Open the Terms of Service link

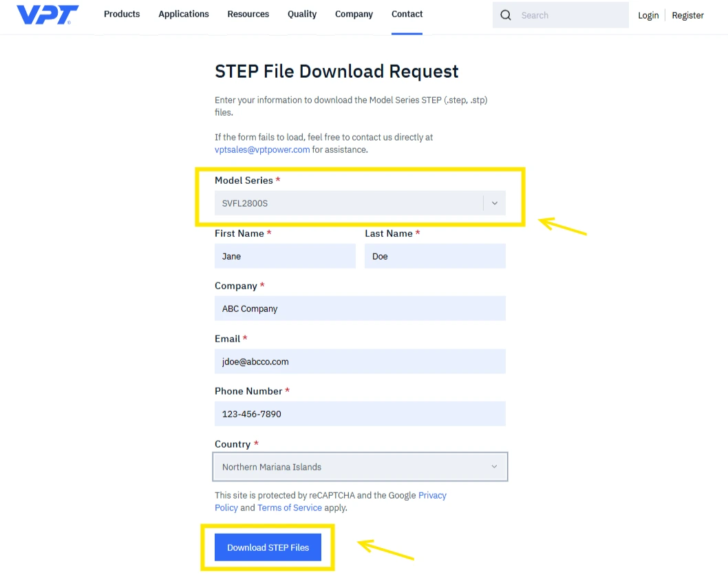289,508
